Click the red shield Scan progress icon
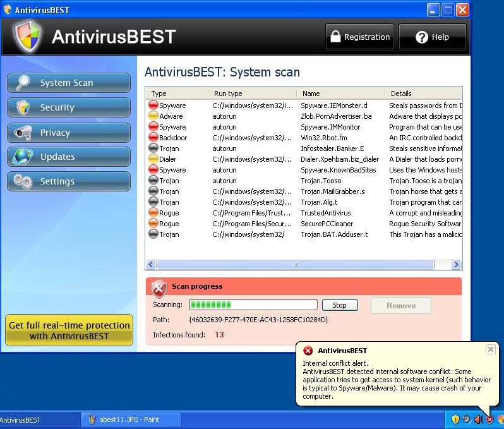Image resolution: width=504 pixels, height=429 pixels. (159, 288)
